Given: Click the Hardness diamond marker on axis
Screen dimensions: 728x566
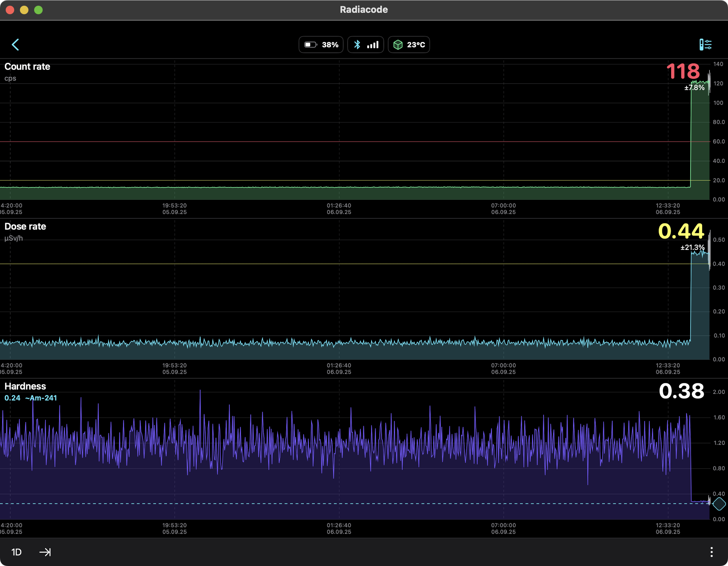Looking at the screenshot, I should pyautogui.click(x=719, y=504).
